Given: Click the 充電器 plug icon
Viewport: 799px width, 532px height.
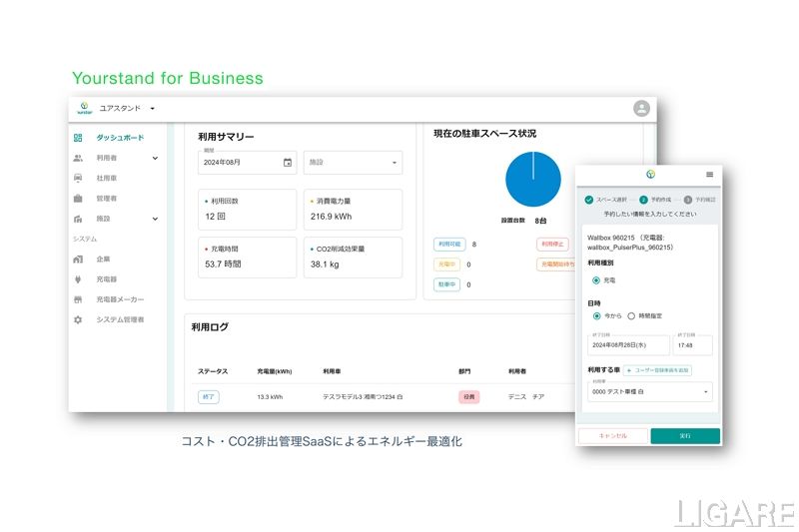Looking at the screenshot, I should [78, 278].
